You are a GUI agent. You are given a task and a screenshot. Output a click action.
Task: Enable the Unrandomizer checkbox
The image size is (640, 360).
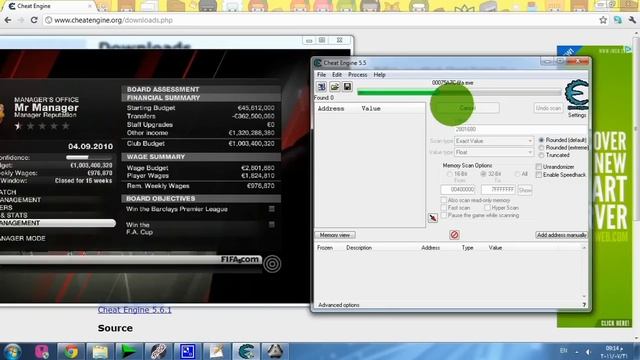point(539,167)
